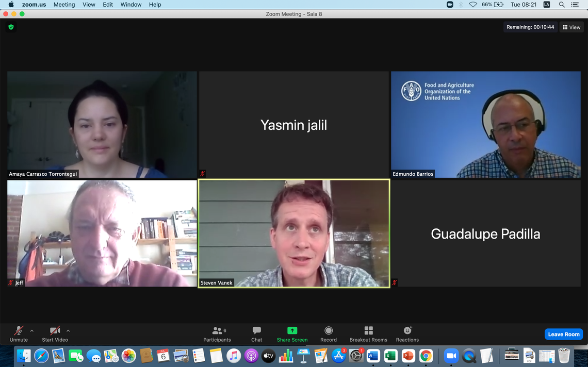Screen dimensions: 588x367
Task: Select Steven Vanek's video tile
Action: (293, 233)
